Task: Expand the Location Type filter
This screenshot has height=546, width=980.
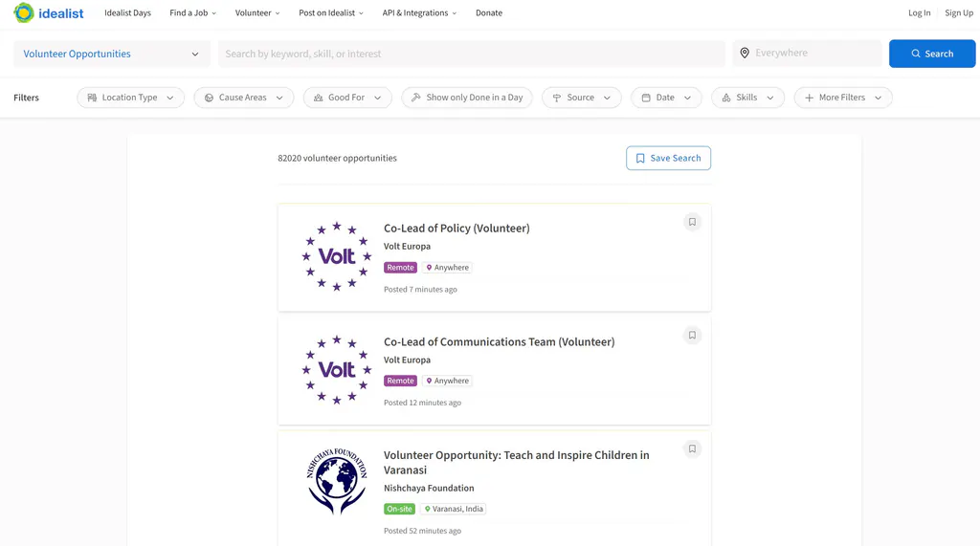Action: [130, 98]
